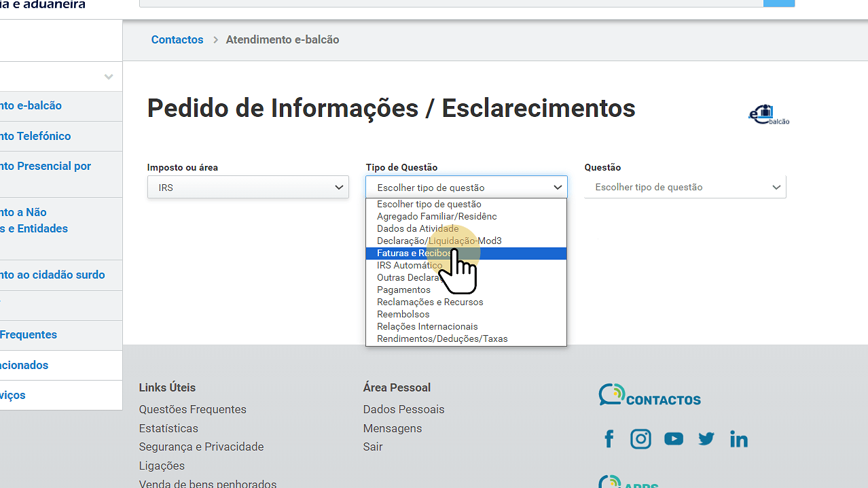Pick Reclamações e Recursos option
This screenshot has width=868, height=488.
430,302
